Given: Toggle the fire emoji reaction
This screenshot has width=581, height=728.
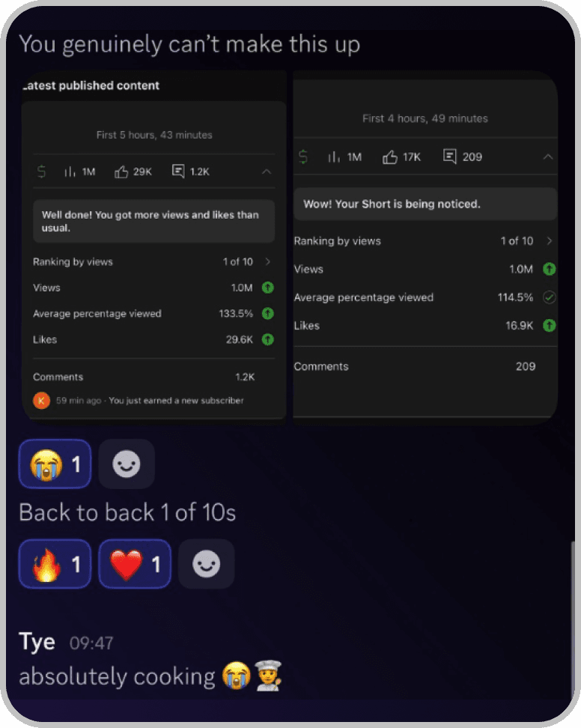Looking at the screenshot, I should [55, 564].
